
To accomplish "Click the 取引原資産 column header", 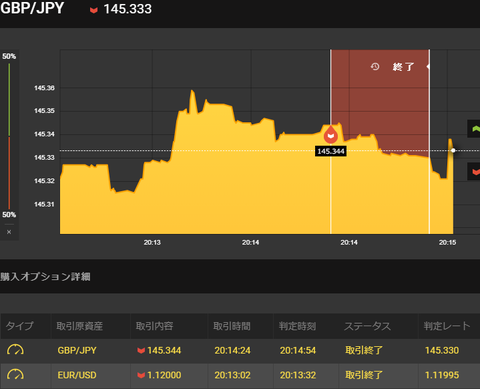I will point(80,326).
